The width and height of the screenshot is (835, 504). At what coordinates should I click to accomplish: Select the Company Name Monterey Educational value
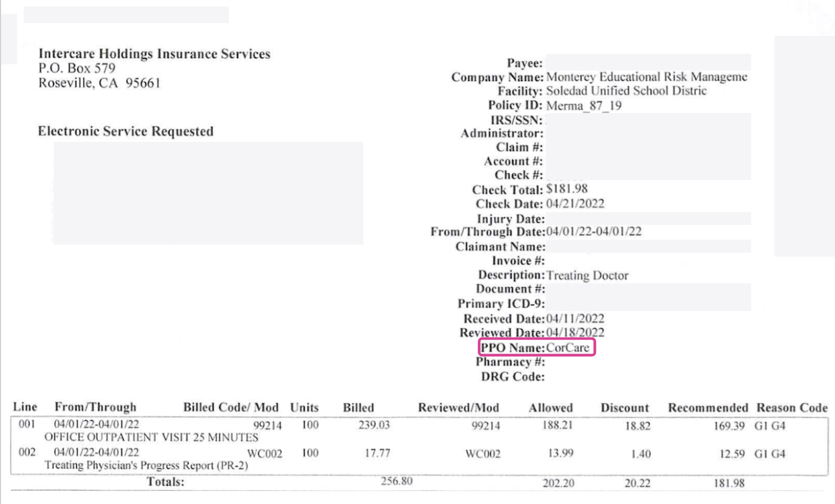point(646,77)
